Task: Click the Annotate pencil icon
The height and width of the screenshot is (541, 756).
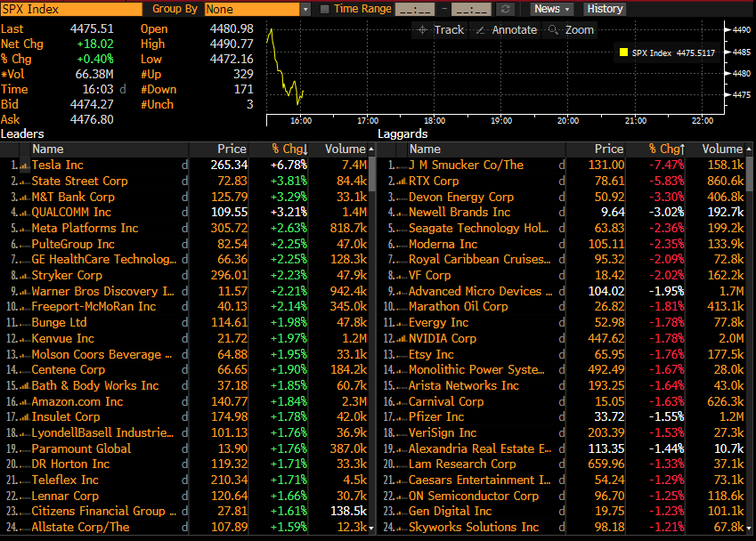Action: coord(480,30)
